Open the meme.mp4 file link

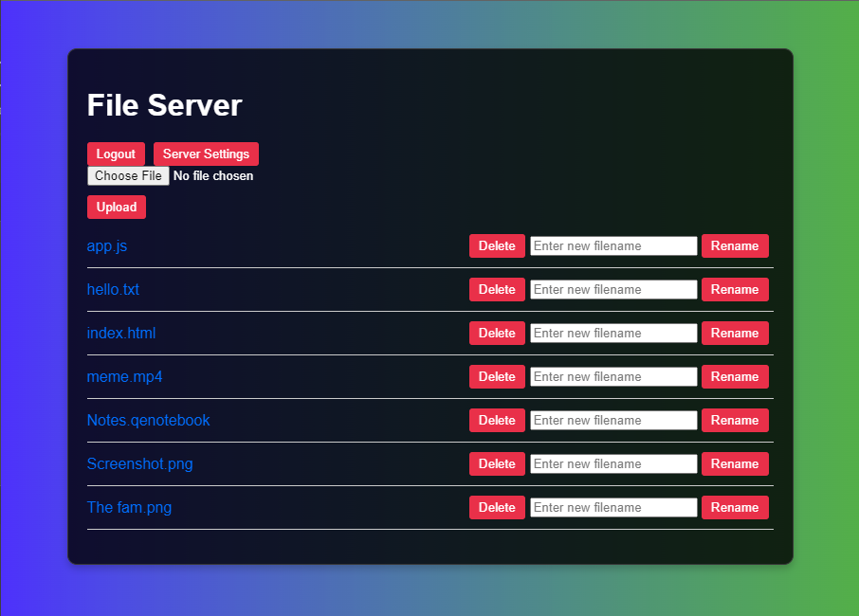124,377
